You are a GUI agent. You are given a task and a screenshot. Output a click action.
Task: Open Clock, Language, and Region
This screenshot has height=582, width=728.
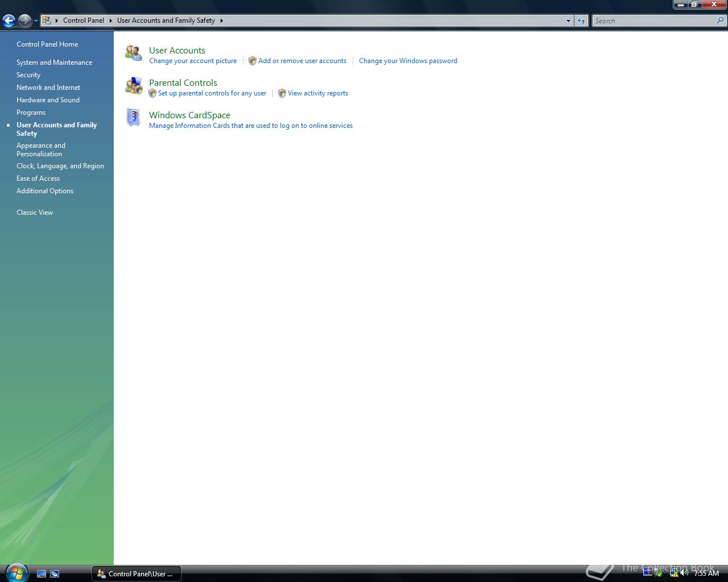coord(60,166)
